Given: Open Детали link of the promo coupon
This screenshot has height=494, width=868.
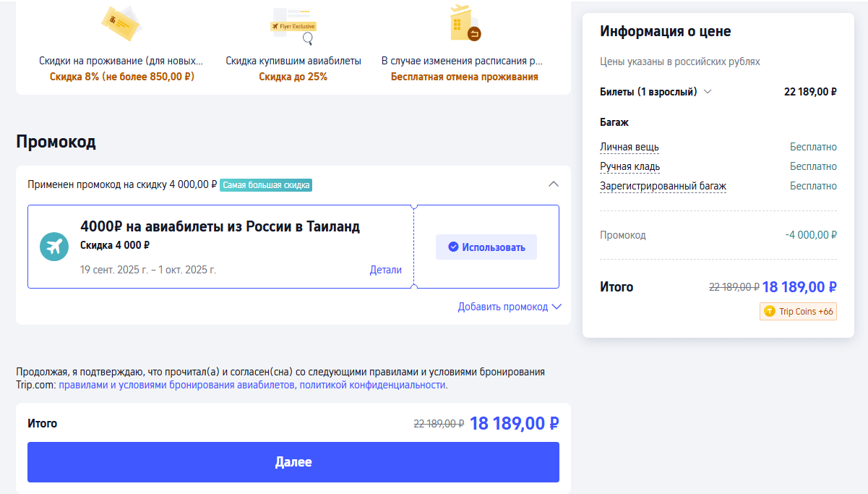Looking at the screenshot, I should [x=385, y=270].
